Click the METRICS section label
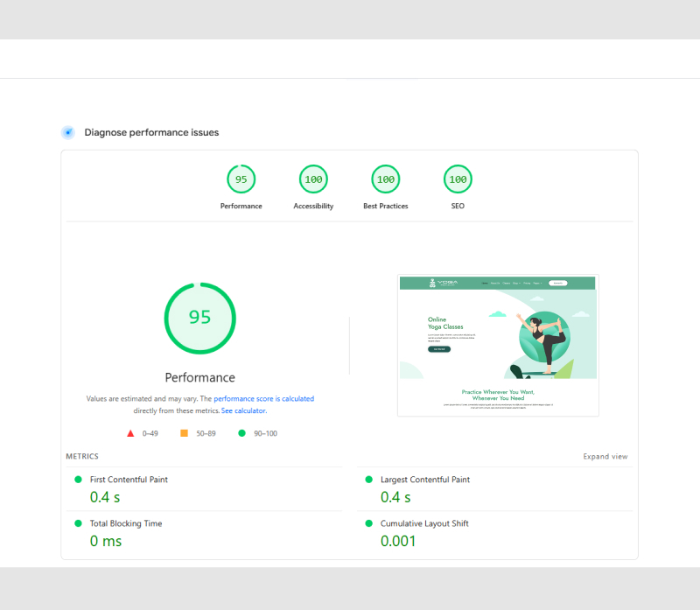The image size is (700, 610). (x=82, y=457)
